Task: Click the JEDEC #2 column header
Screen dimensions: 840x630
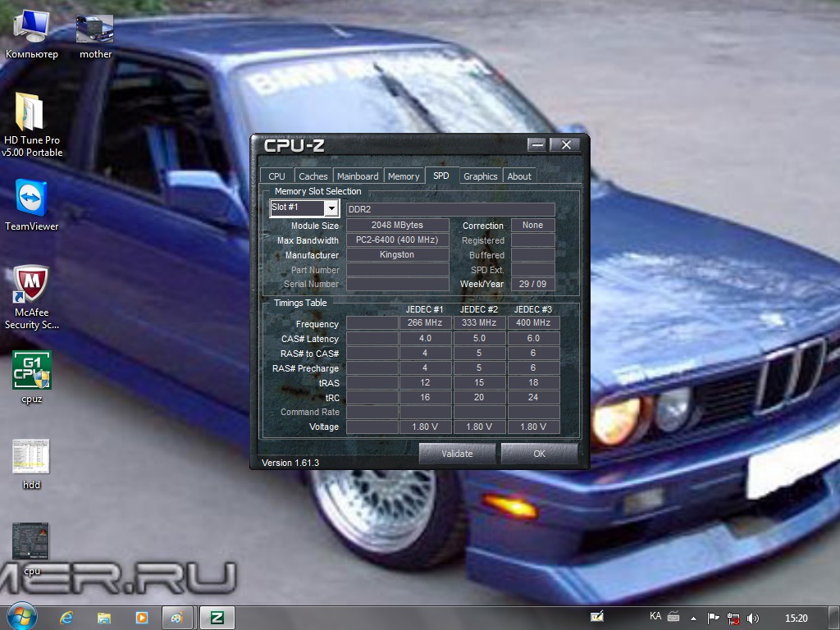Action: click(479, 309)
